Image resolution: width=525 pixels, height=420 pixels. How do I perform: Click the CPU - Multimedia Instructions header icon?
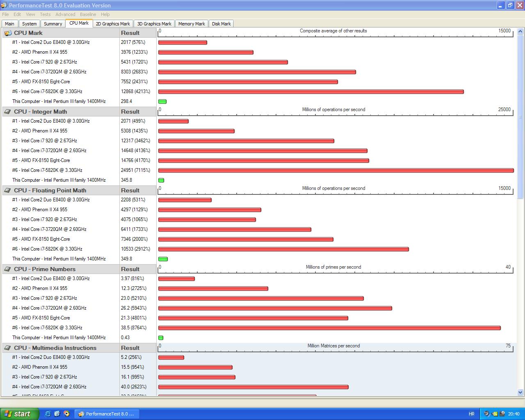coord(8,348)
